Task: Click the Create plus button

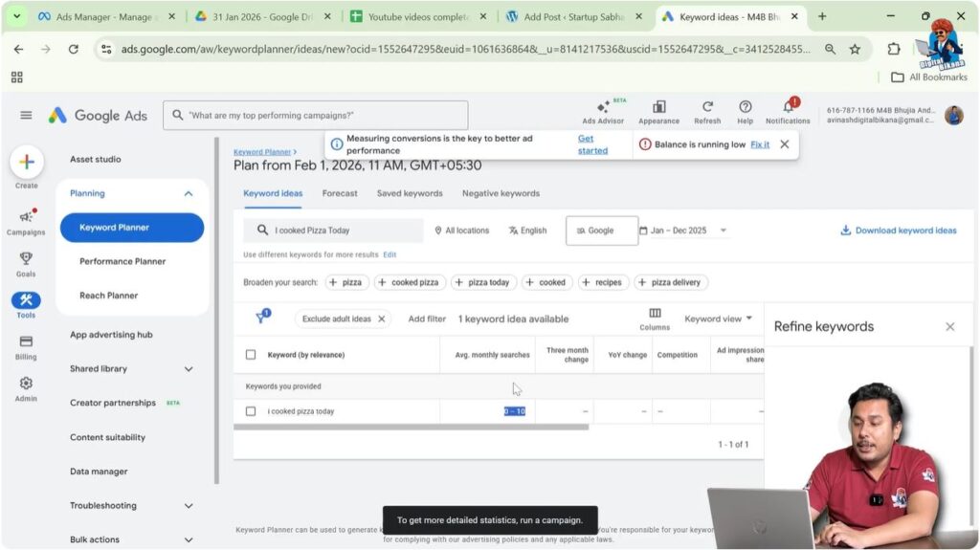Action: click(x=26, y=162)
